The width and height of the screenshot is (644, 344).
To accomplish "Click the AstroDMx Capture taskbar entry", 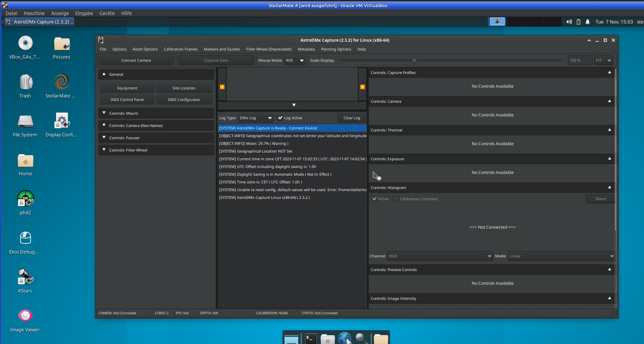I will 40,22.
